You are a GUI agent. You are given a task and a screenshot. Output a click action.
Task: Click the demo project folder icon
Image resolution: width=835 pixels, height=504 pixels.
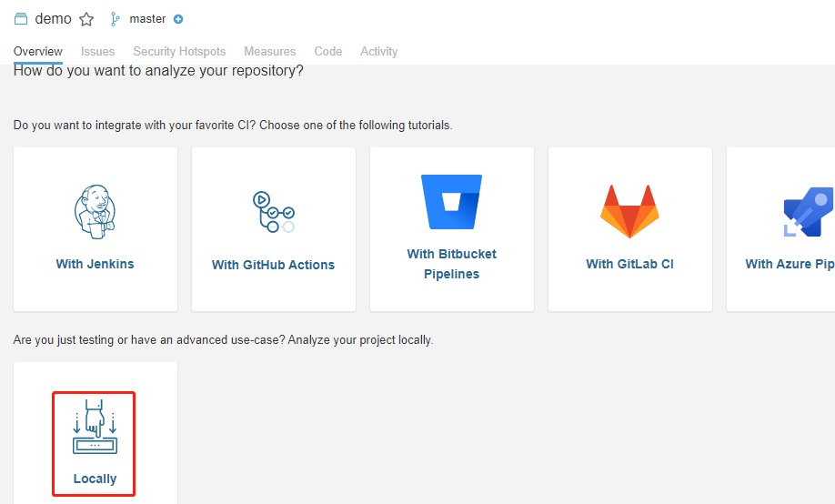point(21,19)
